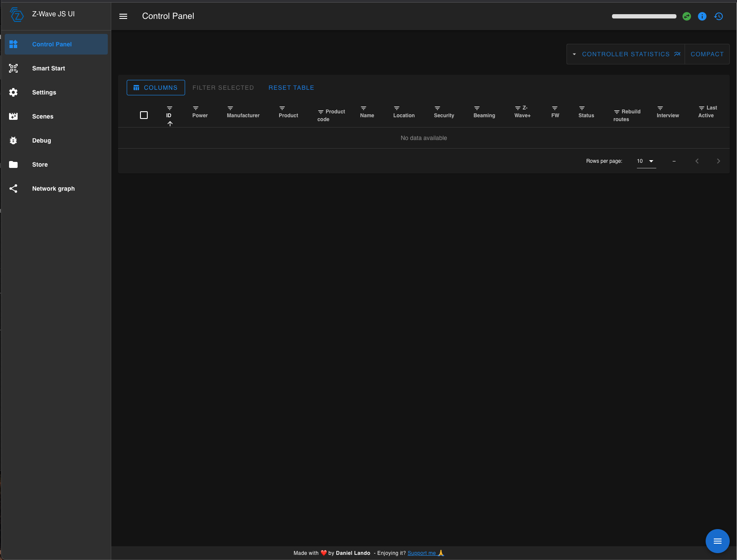The height and width of the screenshot is (560, 737).
Task: Sort by the Location column header
Action: pos(404,116)
